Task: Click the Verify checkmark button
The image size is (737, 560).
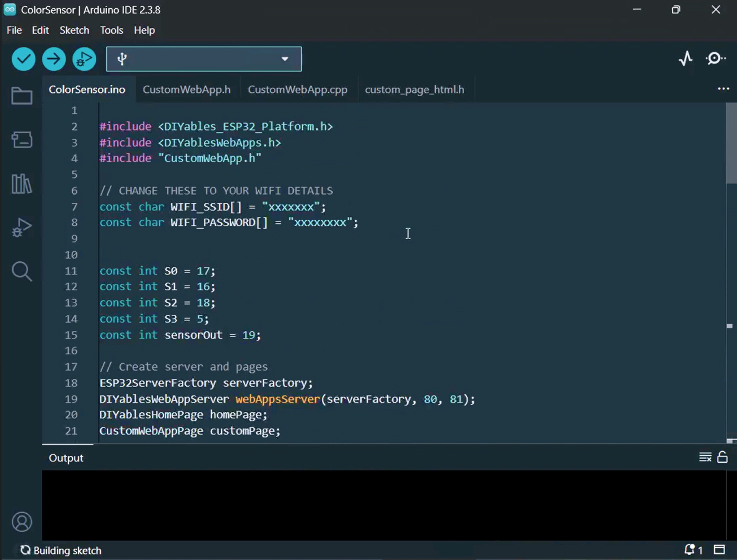Action: click(x=23, y=59)
